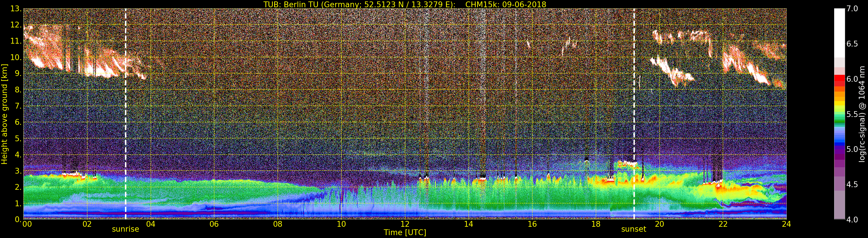
Task: Click the '10.' height tick label
Action: (x=16, y=57)
